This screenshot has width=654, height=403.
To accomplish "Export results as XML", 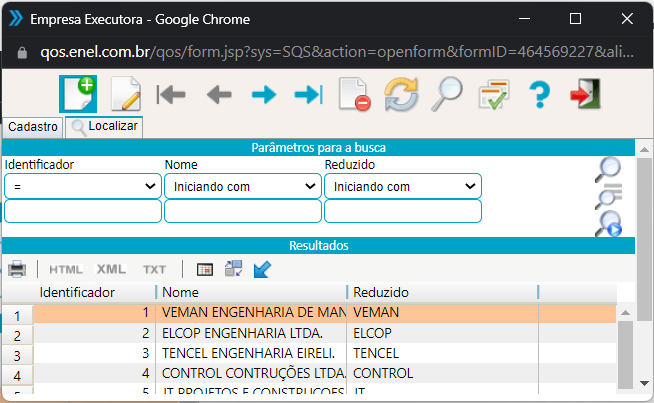I will (111, 269).
